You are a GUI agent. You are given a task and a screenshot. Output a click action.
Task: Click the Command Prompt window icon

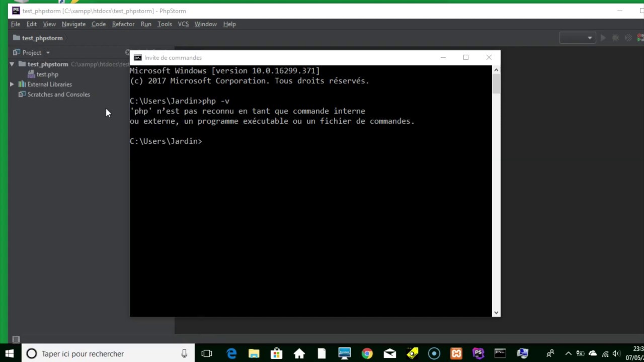[137, 58]
